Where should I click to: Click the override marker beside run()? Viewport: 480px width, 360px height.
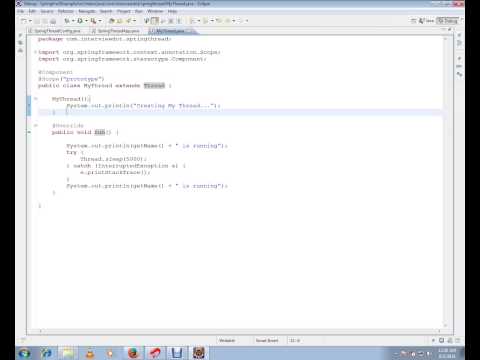pos(29,132)
